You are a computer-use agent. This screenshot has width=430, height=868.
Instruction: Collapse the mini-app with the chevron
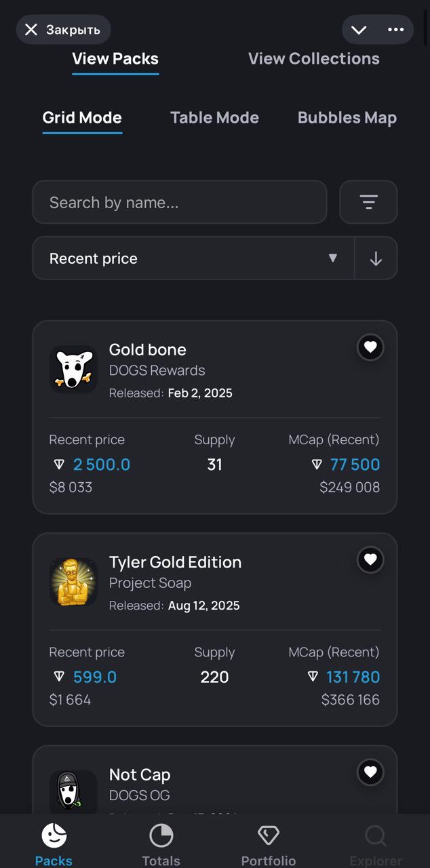[359, 30]
